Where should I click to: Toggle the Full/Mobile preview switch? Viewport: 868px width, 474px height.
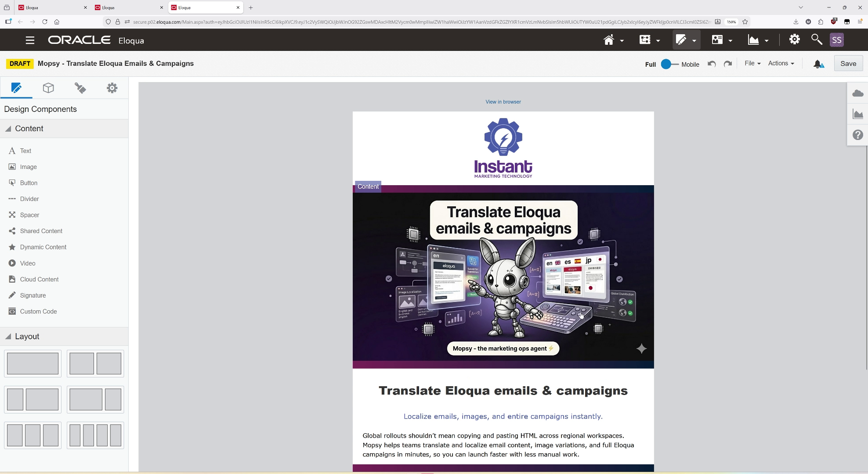[x=669, y=64]
